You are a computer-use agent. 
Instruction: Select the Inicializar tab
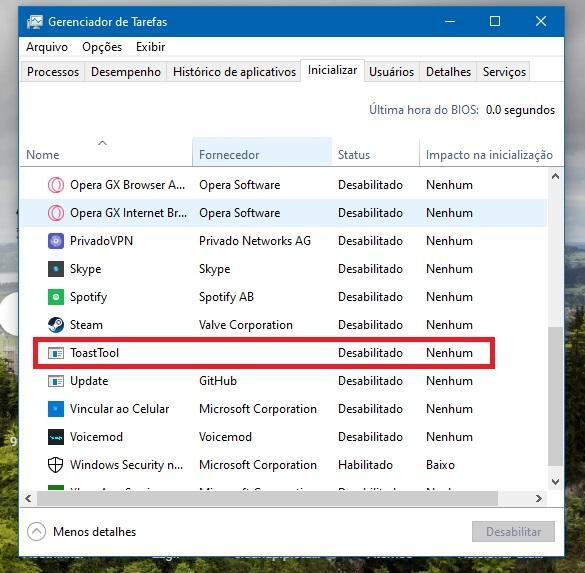click(332, 70)
